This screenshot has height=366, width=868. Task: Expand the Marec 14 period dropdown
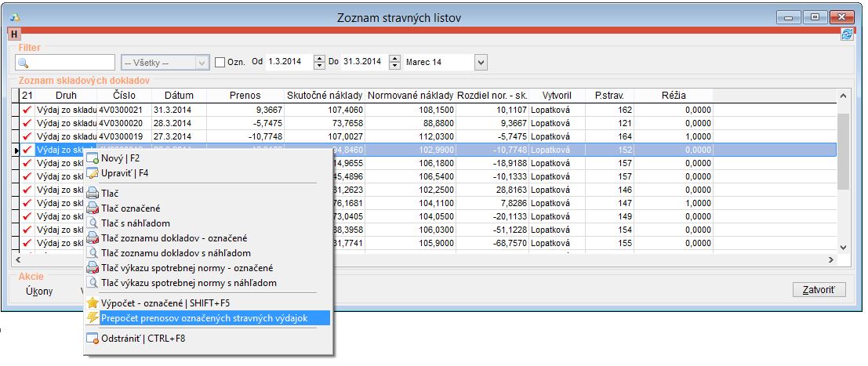(481, 62)
